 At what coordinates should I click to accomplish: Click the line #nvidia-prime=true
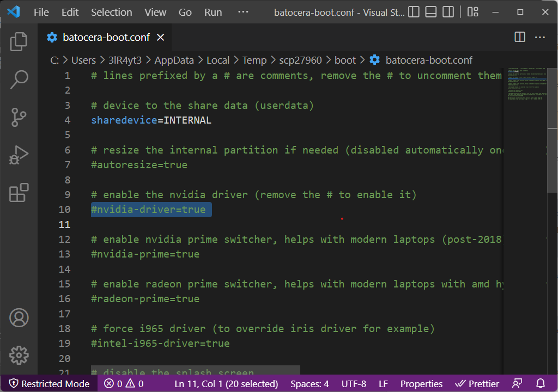click(145, 254)
